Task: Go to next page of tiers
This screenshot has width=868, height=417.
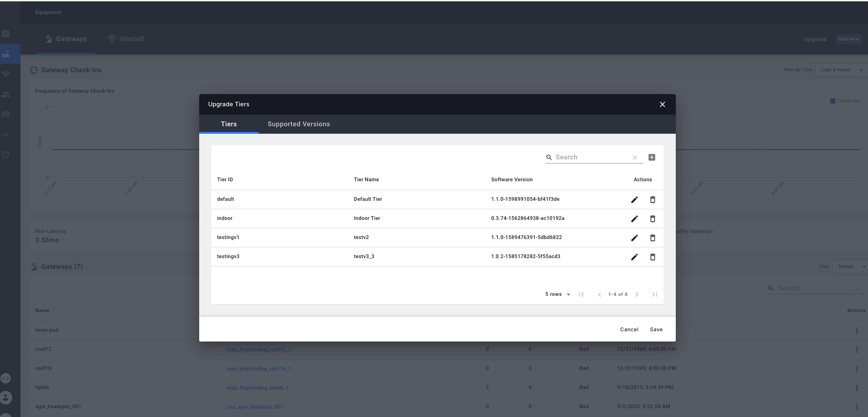Action: (637, 294)
